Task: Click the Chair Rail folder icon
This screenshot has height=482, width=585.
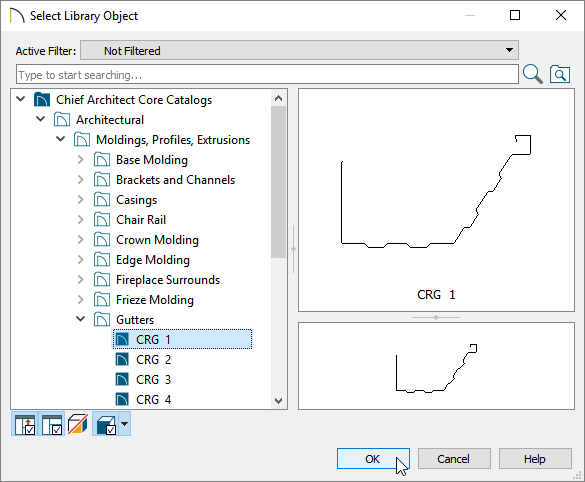Action: tap(102, 220)
